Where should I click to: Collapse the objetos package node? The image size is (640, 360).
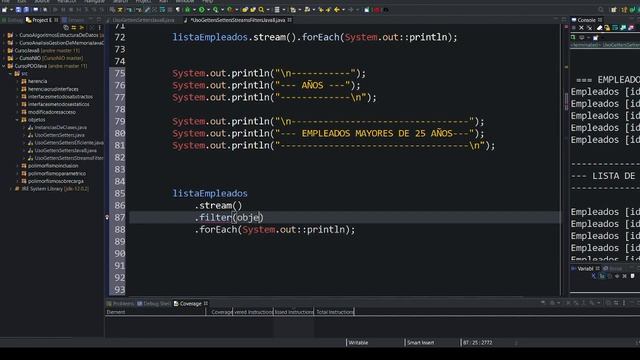pos(17,120)
